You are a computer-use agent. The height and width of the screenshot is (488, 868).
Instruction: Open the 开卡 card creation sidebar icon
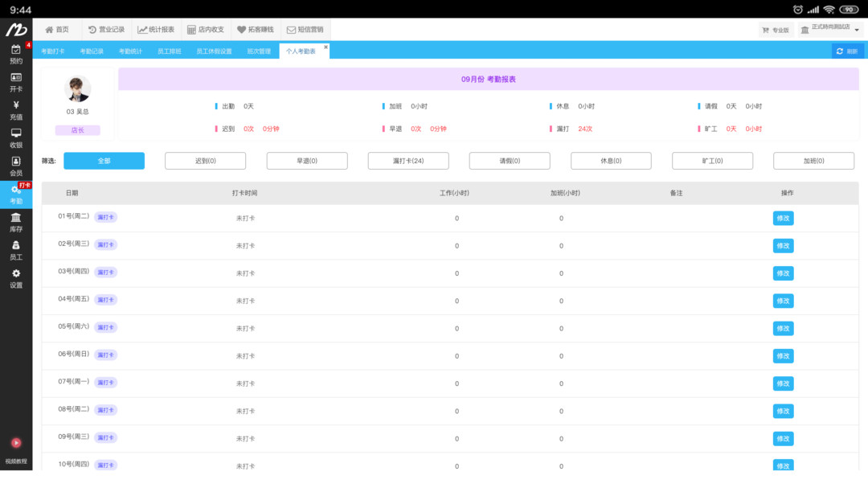click(15, 83)
